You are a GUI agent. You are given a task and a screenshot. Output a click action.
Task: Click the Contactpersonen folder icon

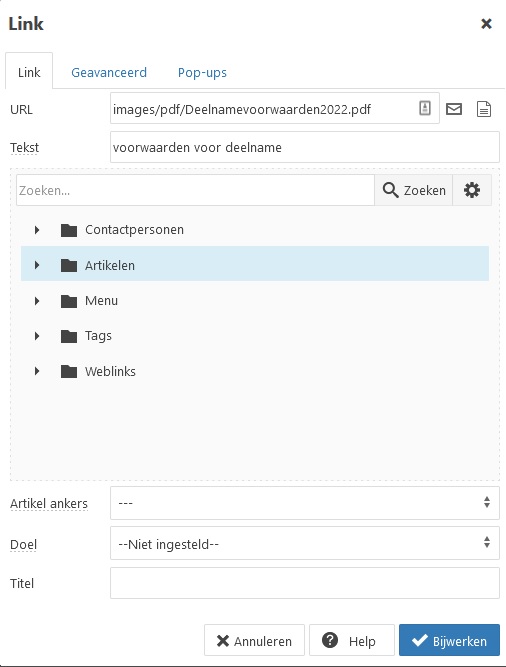pyautogui.click(x=68, y=230)
